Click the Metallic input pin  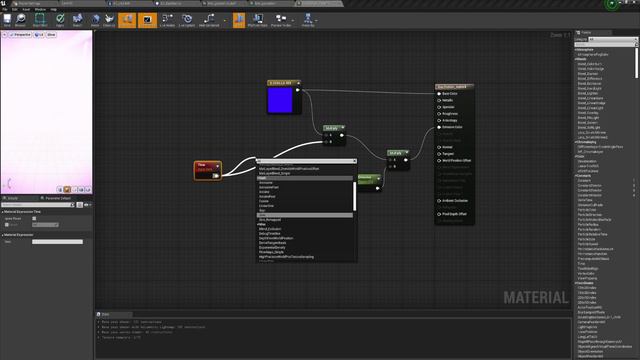pos(439,100)
